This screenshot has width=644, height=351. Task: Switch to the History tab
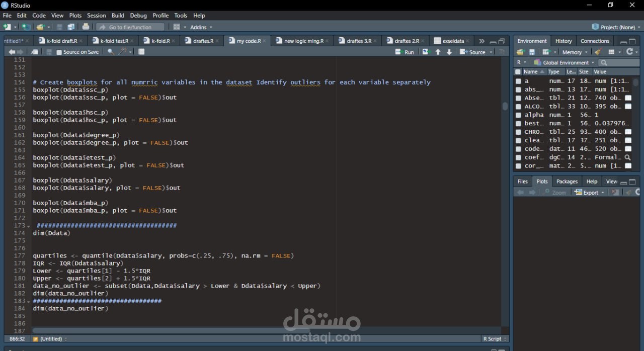(563, 41)
